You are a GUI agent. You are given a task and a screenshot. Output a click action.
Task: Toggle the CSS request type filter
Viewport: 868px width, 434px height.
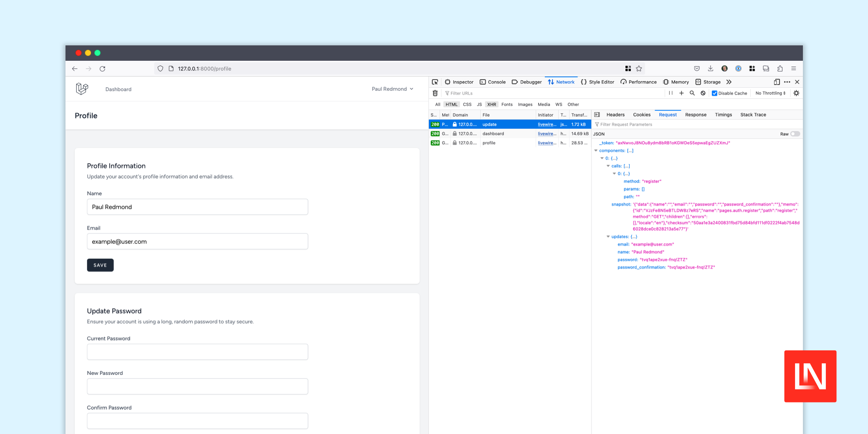tap(467, 105)
